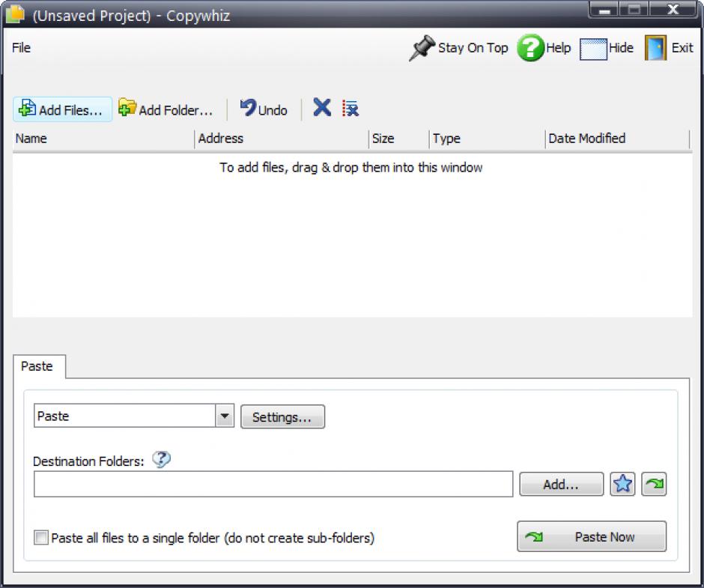The image size is (704, 588).
Task: Open Help with green question icon
Action: click(544, 48)
